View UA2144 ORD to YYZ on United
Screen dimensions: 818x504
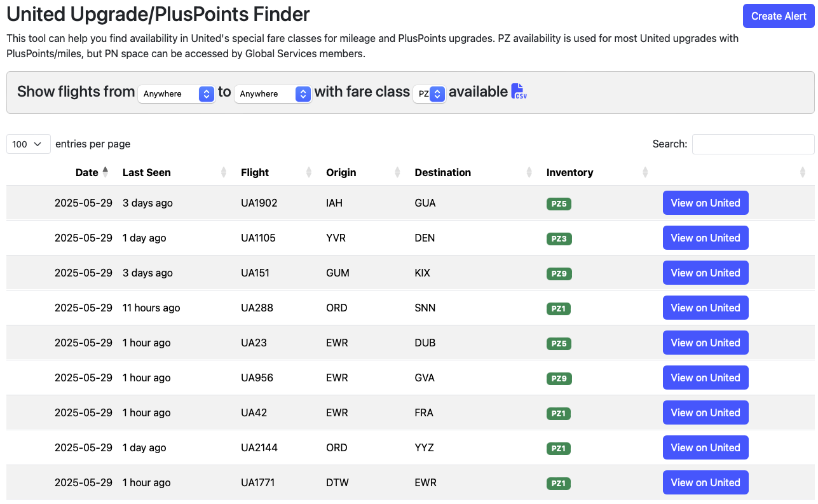[706, 447]
